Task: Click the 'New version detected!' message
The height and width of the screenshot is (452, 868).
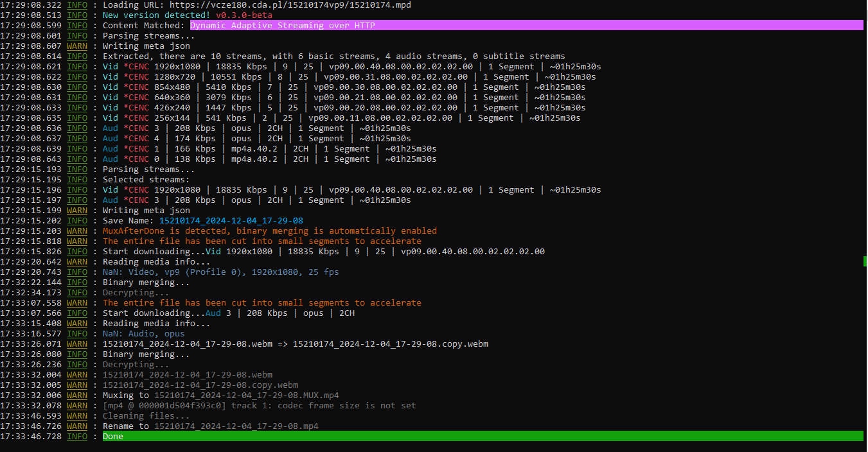Action: click(x=157, y=15)
